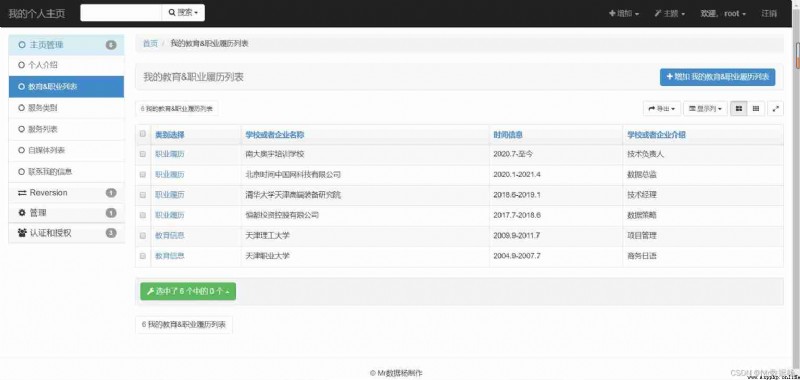Open 教育信息 link in the 天津职业大学 row
The height and width of the screenshot is (380, 800).
pos(169,256)
